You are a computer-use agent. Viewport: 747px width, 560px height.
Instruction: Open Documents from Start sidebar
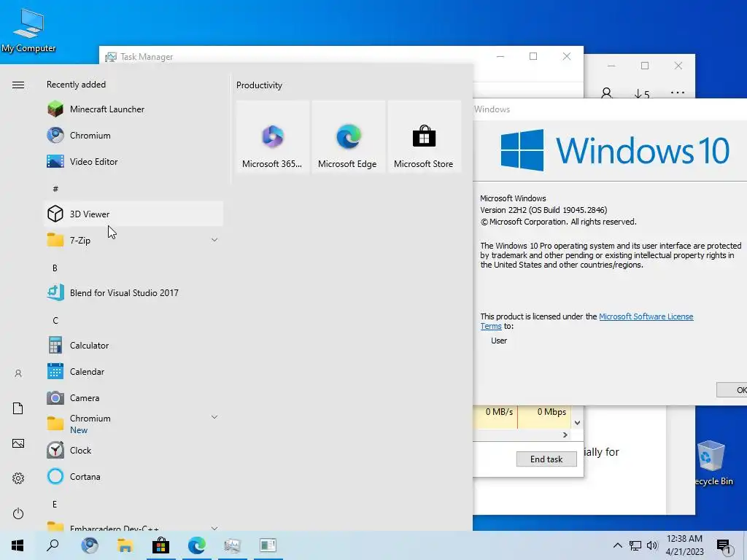point(18,408)
